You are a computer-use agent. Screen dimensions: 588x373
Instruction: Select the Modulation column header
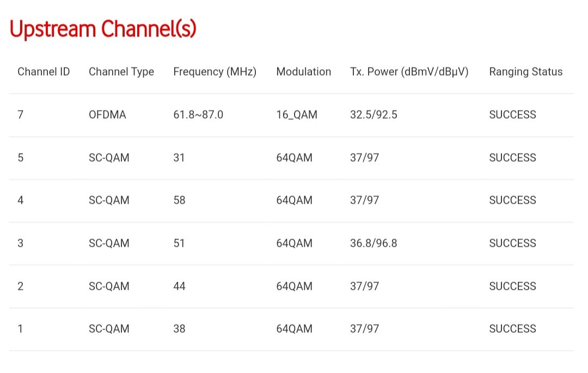click(303, 72)
